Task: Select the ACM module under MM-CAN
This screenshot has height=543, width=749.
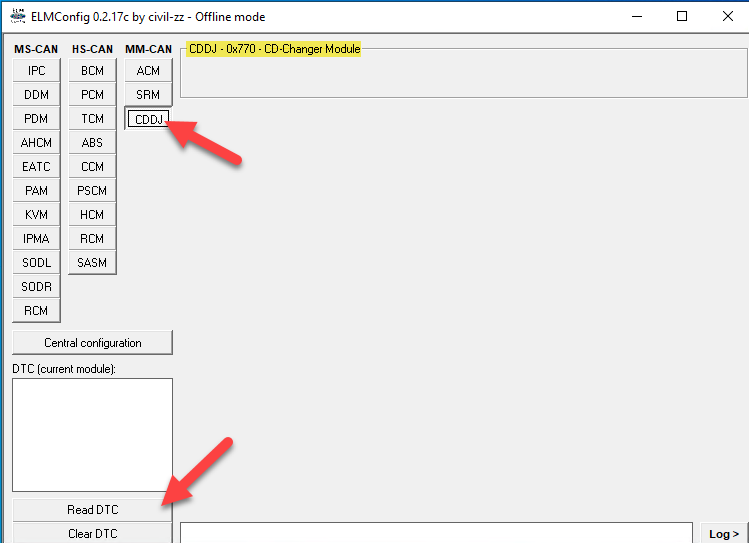Action: pyautogui.click(x=148, y=71)
